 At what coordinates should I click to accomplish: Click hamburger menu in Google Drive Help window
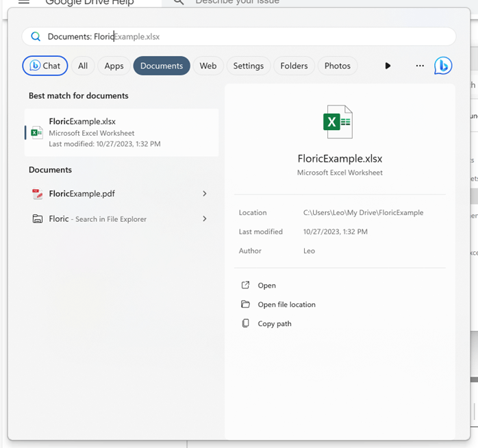coord(24,2)
